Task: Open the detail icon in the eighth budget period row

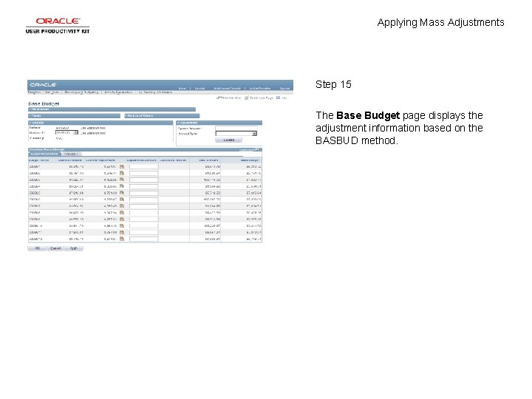Action: (x=122, y=212)
